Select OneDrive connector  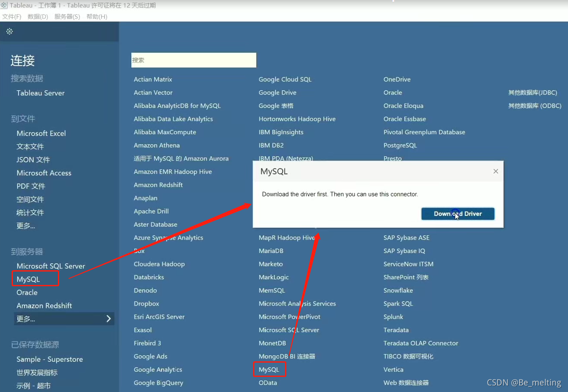click(397, 79)
